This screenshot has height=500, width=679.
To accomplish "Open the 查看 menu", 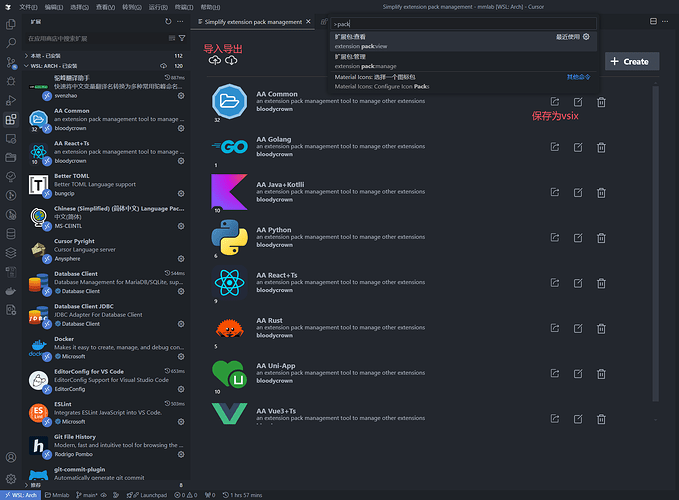I will tap(105, 7).
